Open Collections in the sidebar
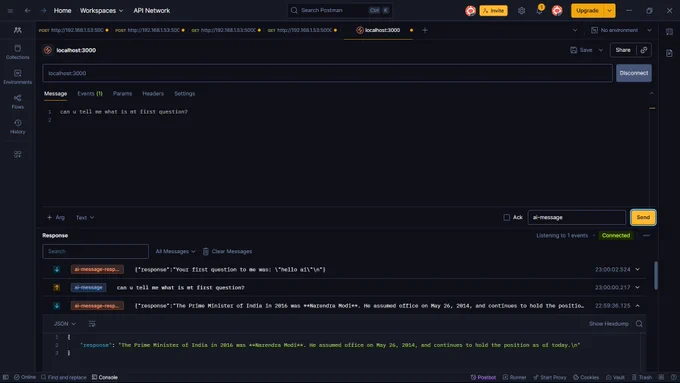Image resolution: width=680 pixels, height=383 pixels. (17, 52)
